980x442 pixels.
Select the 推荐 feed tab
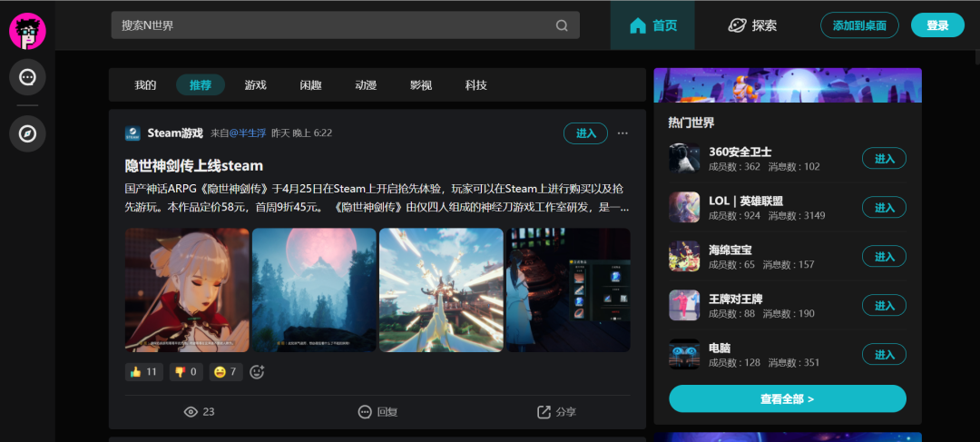pyautogui.click(x=201, y=85)
